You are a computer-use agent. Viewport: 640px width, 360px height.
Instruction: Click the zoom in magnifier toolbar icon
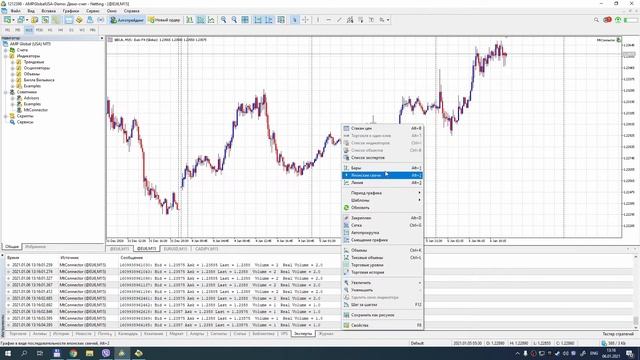(224, 20)
